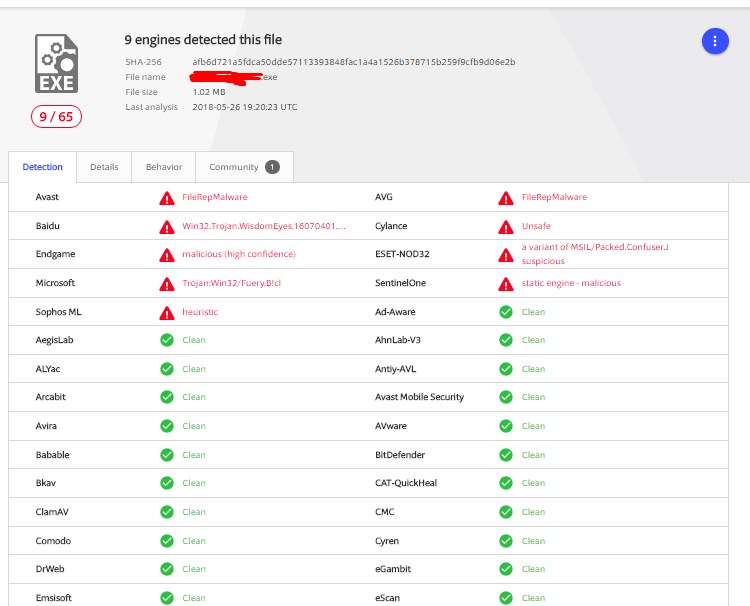
Task: Click the Cyren green check icon
Action: 506,541
